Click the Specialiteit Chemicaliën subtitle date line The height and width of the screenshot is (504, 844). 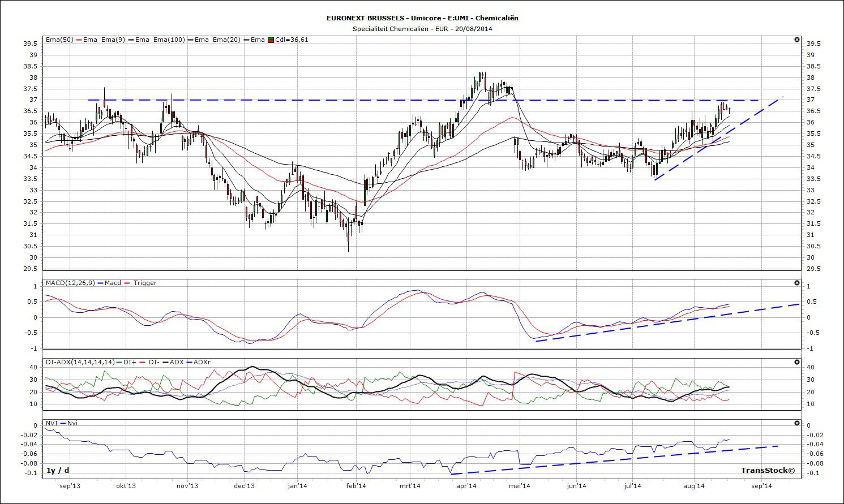pyautogui.click(x=422, y=28)
